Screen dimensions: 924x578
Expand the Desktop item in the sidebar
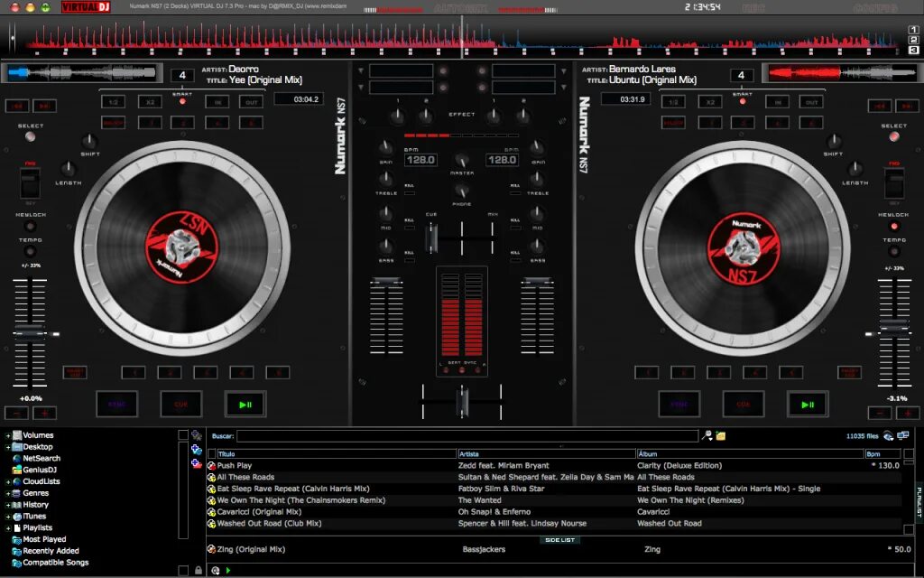[8, 446]
